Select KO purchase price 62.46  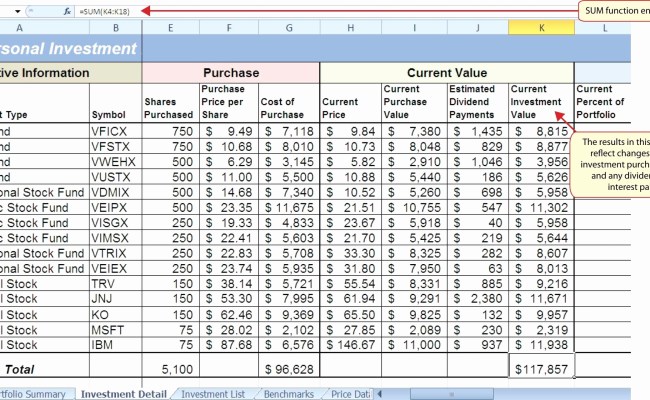pos(229,315)
